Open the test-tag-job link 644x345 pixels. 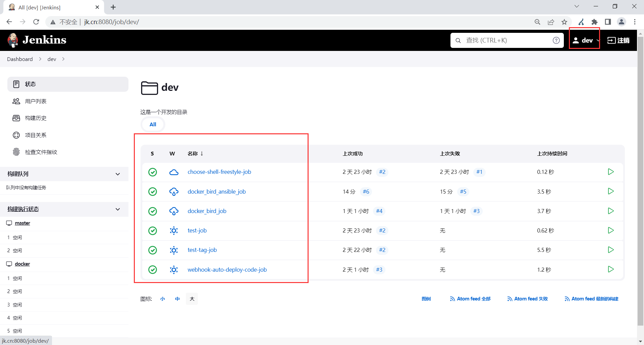tap(202, 250)
